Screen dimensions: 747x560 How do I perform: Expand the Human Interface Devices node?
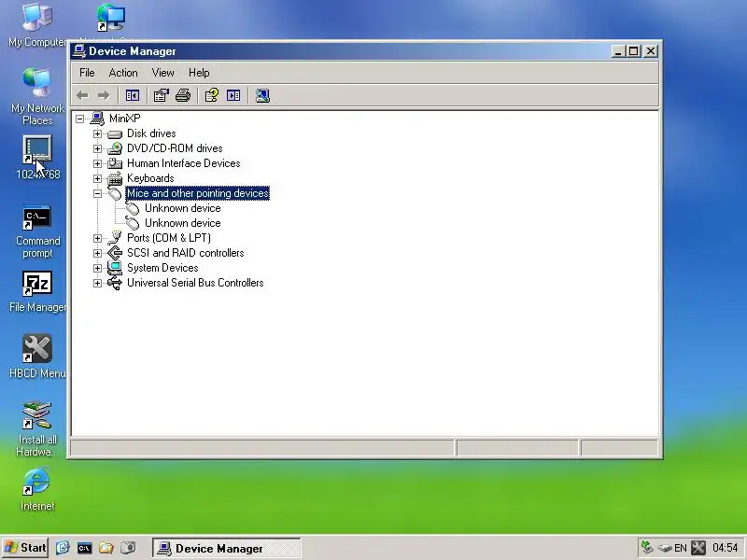98,164
